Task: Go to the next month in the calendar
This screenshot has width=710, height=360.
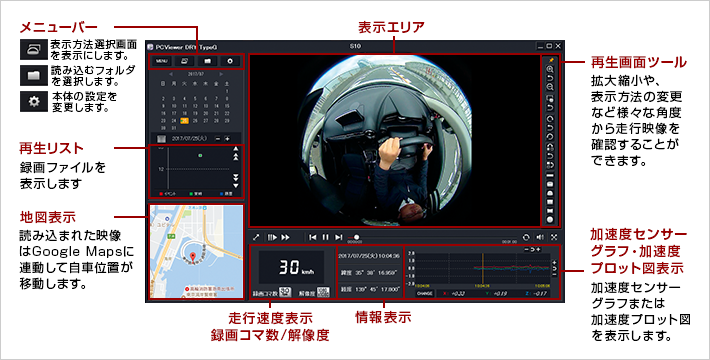Action: (221, 74)
